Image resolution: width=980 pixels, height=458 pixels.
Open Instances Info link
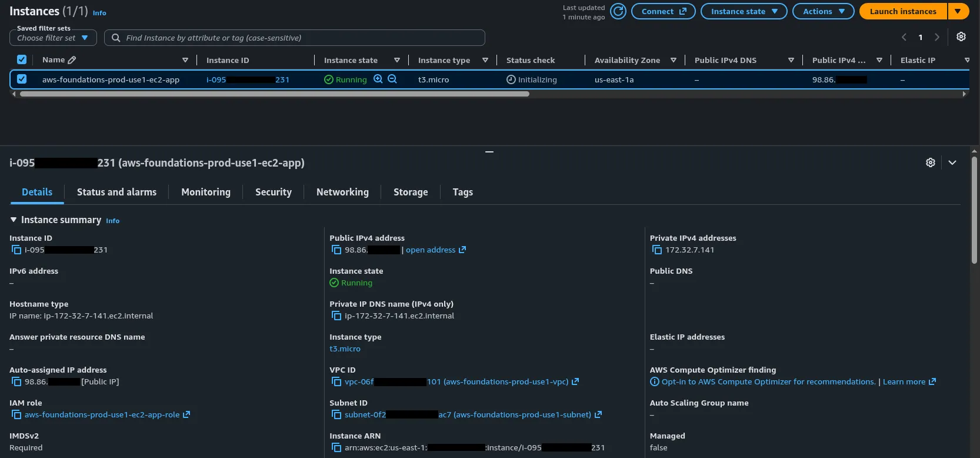pos(99,13)
